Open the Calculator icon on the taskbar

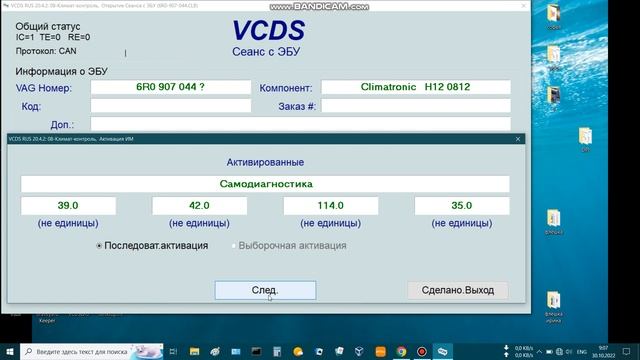277,351
